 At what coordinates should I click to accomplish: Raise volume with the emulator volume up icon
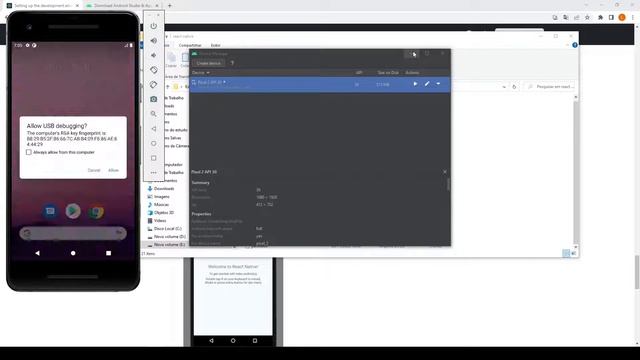153,40
